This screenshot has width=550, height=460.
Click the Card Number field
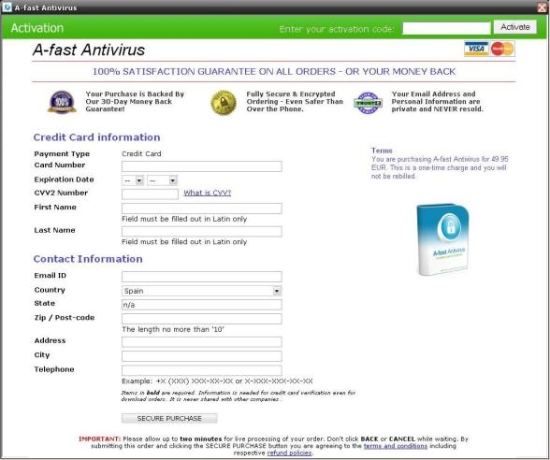click(x=202, y=166)
